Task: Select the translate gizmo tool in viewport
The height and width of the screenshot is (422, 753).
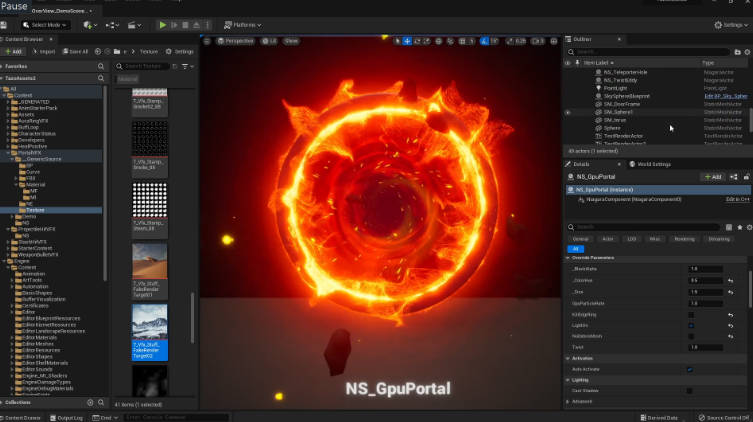Action: (407, 41)
